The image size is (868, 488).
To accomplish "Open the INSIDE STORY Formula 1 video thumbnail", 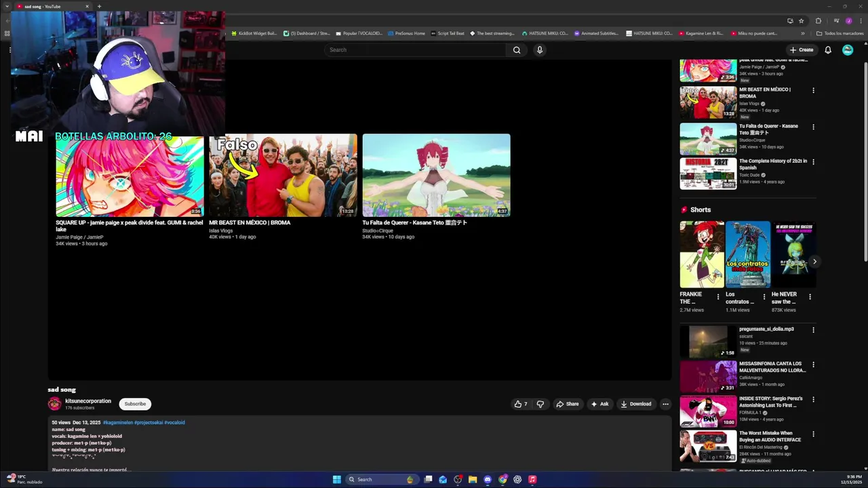I will (708, 411).
